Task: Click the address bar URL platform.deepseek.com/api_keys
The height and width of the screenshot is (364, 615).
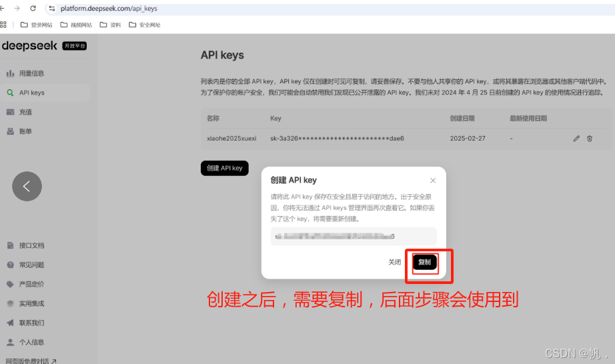Action: (x=109, y=8)
